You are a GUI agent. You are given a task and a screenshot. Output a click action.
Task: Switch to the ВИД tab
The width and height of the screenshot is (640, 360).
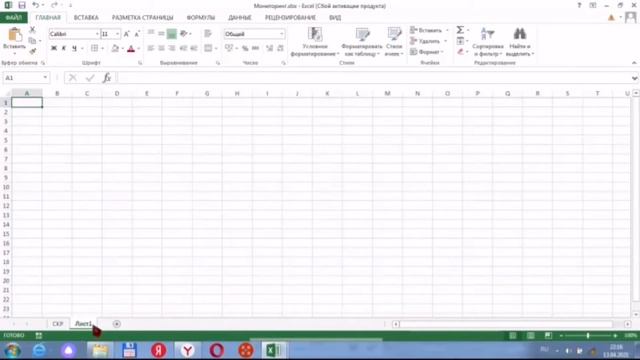(335, 18)
